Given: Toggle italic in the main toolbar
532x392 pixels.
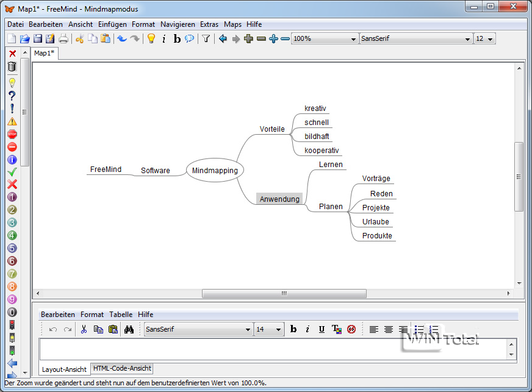Looking at the screenshot, I should click(x=164, y=39).
